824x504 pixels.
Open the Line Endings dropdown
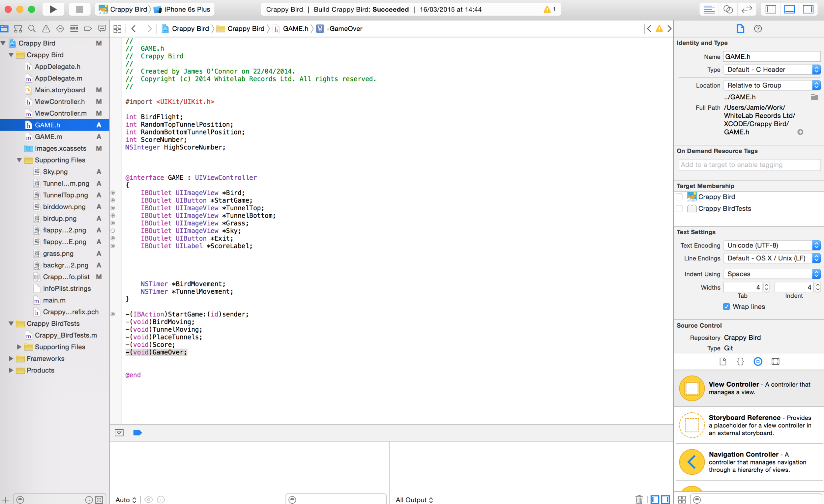point(772,258)
